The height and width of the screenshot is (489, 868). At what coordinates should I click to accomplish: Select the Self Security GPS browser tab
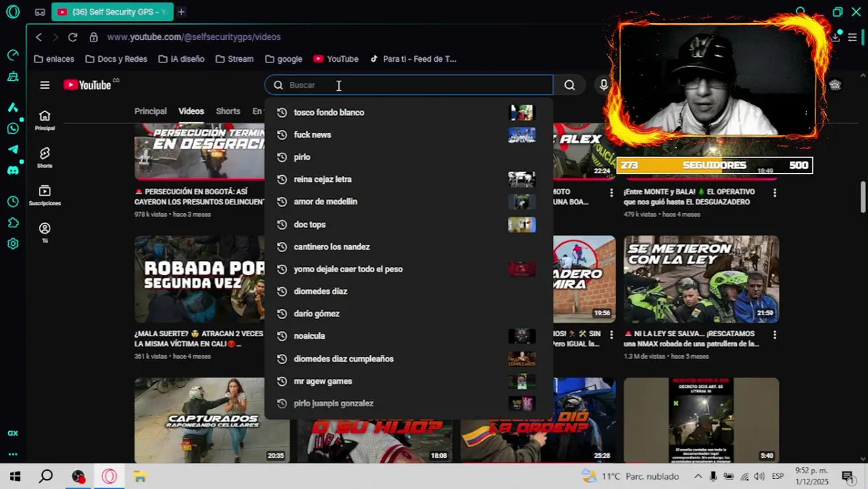point(112,12)
